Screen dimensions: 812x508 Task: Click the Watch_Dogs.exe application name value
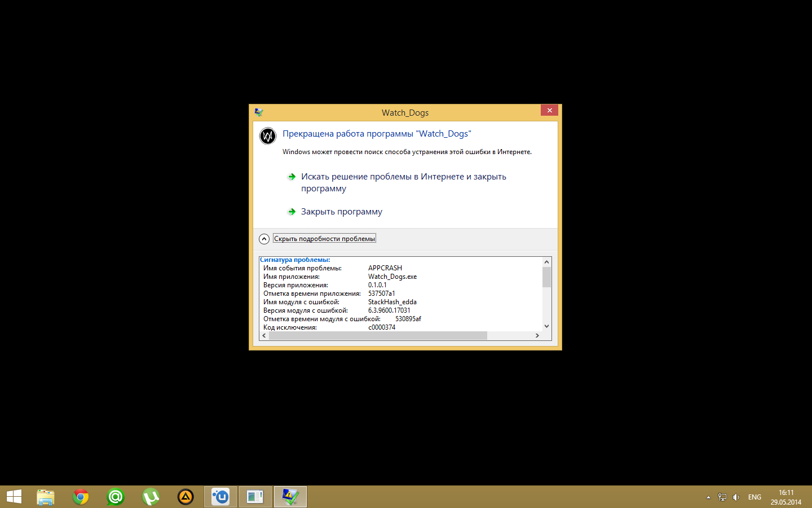[392, 277]
